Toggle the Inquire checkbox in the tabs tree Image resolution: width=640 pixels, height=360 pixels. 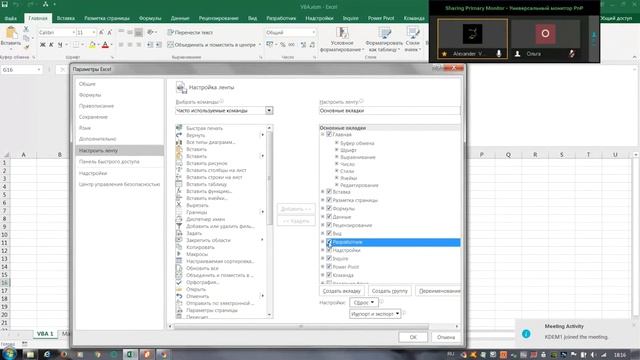click(x=329, y=258)
